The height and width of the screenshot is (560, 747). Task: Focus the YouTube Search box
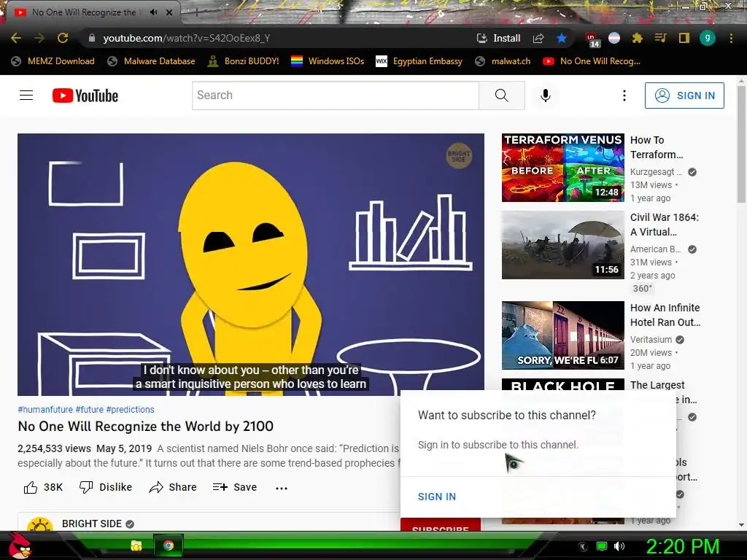(336, 96)
